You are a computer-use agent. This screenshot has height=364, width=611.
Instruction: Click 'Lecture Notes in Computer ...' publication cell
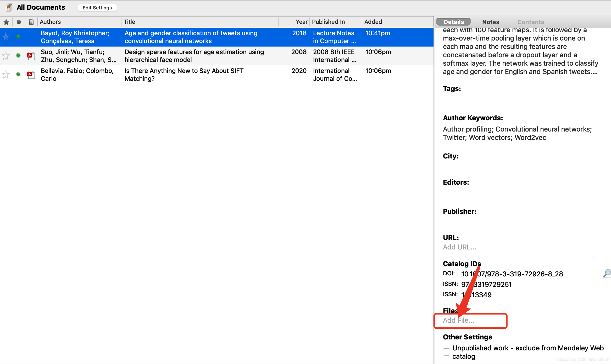click(x=334, y=37)
